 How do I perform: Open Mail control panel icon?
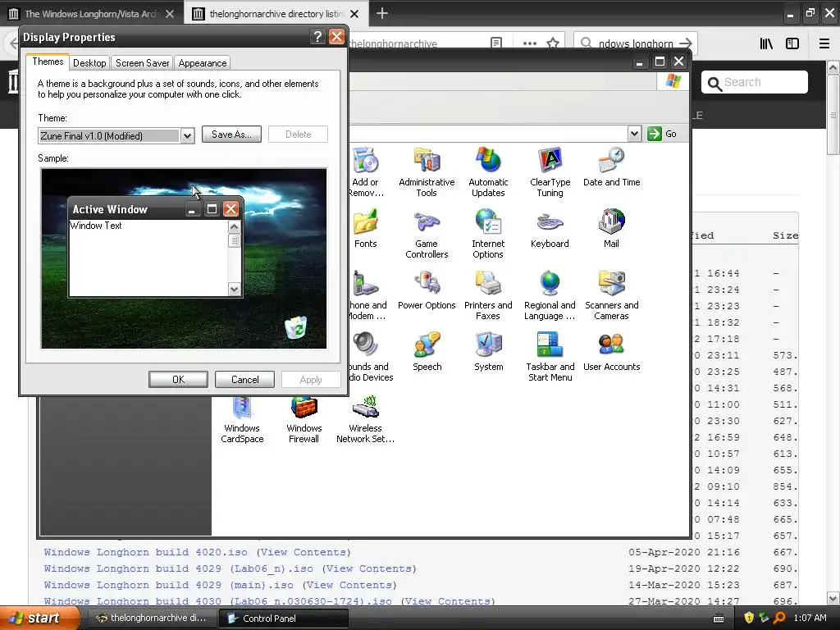[x=611, y=229]
